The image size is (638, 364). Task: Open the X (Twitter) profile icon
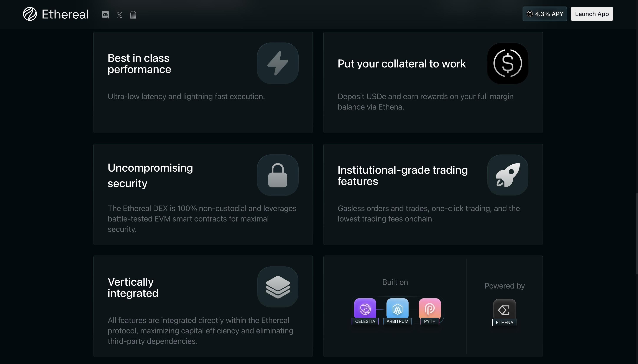(x=119, y=15)
